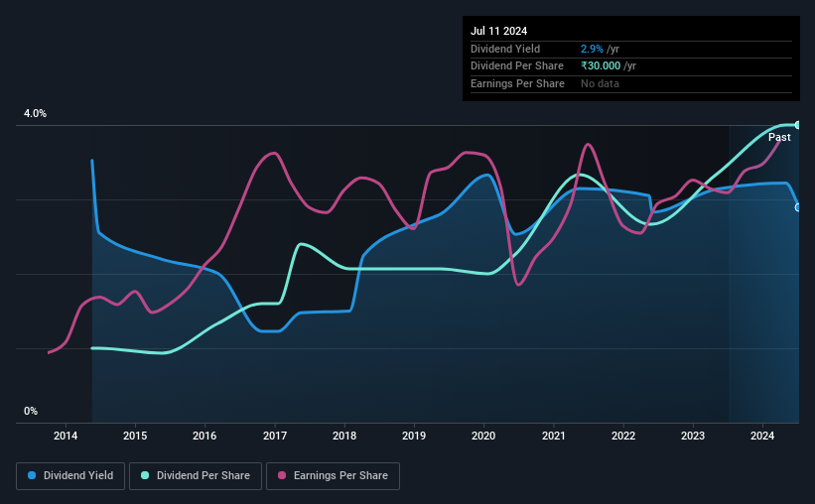This screenshot has height=504, width=815.
Task: Click the 2020 x-axis label
Action: click(483, 436)
